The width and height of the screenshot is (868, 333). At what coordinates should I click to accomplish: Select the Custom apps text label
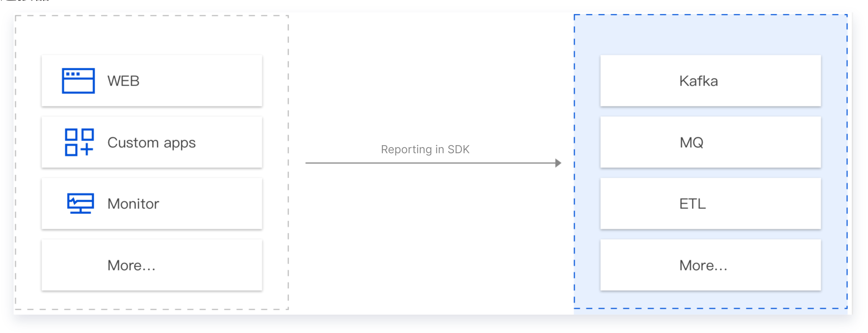pos(151,143)
